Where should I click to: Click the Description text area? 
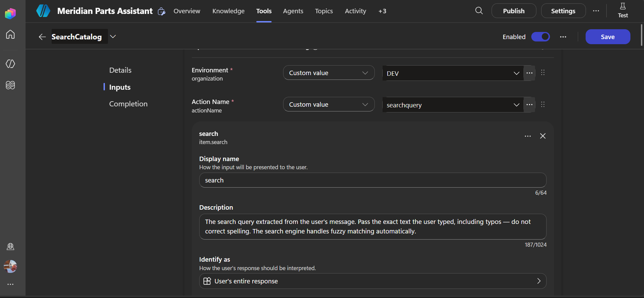pyautogui.click(x=373, y=227)
